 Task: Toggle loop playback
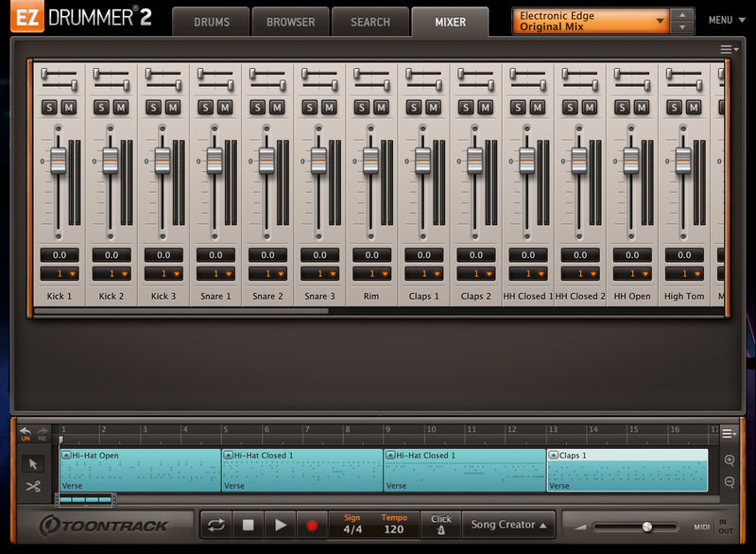pos(216,525)
